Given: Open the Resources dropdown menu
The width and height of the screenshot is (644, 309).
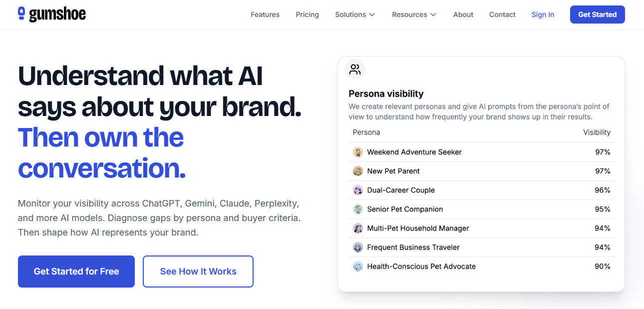Looking at the screenshot, I should point(413,14).
